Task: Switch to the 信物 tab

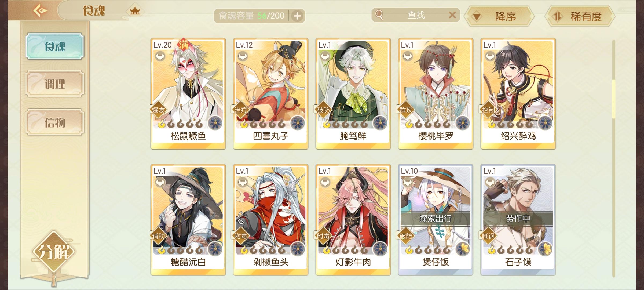Action: 55,122
